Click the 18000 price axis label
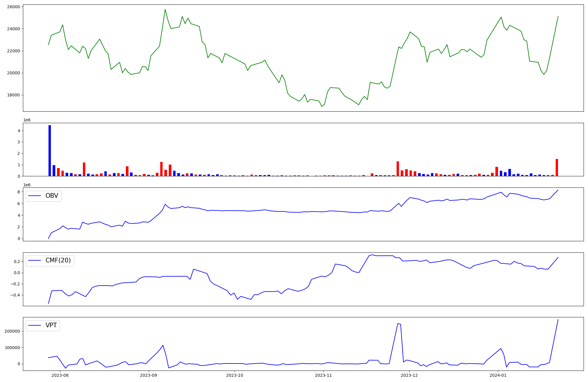 pos(13,95)
